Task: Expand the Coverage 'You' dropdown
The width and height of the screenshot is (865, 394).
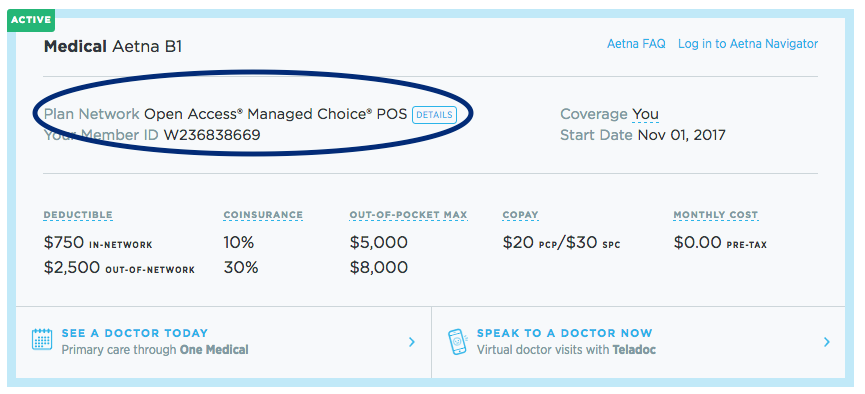Action: coord(645,114)
